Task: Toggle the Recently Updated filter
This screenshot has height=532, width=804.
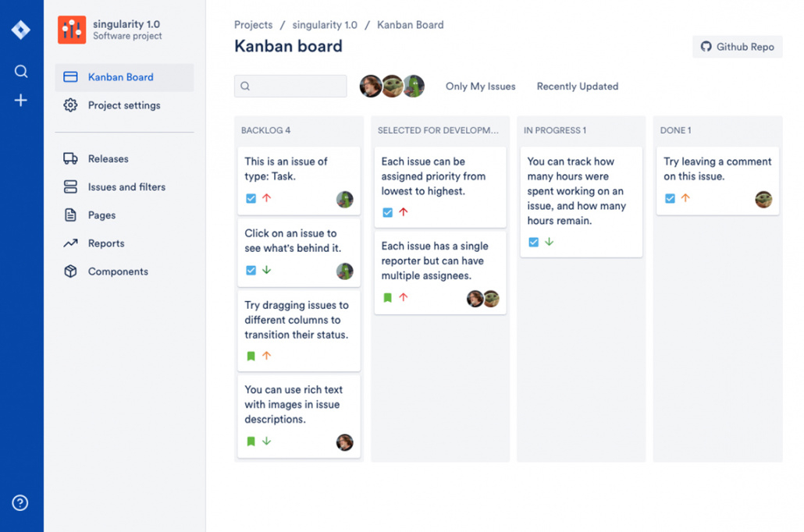Action: coord(577,87)
